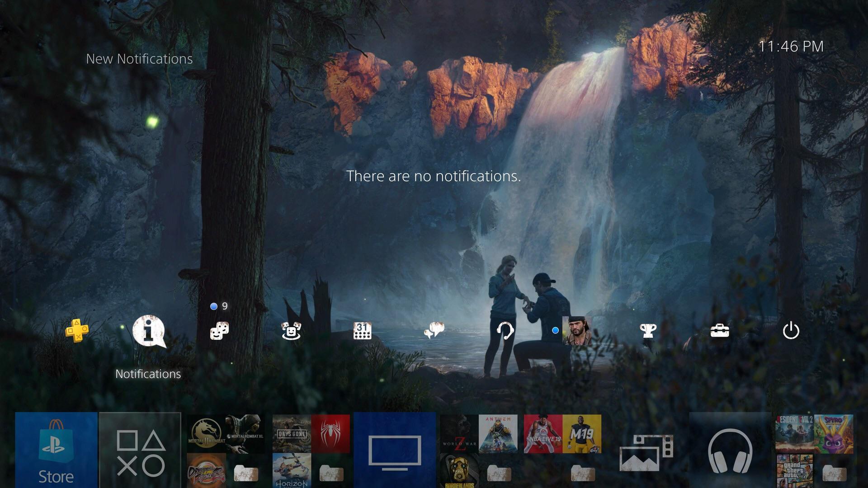Launch Spyro game tile
Viewport: 868px width, 488px height.
coord(834,434)
